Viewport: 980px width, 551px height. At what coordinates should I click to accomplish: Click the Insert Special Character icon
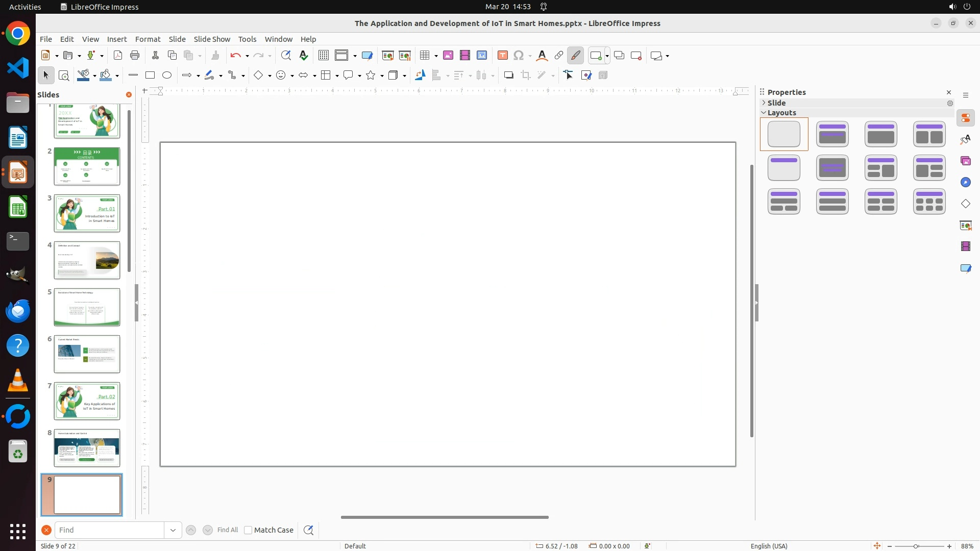tap(519, 56)
